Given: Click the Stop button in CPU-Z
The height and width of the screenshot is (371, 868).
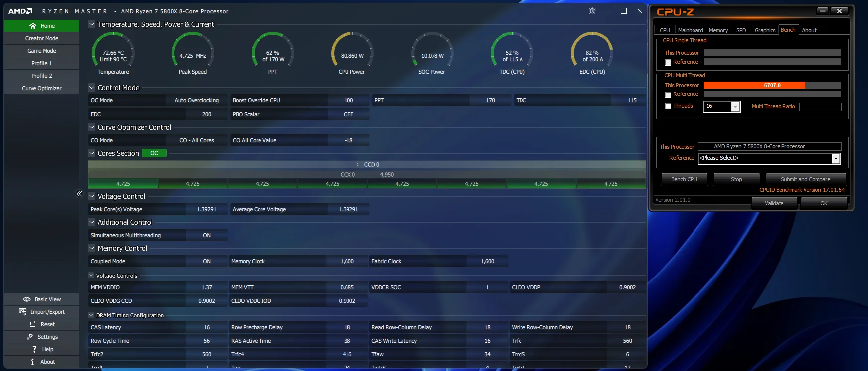Looking at the screenshot, I should [x=736, y=179].
